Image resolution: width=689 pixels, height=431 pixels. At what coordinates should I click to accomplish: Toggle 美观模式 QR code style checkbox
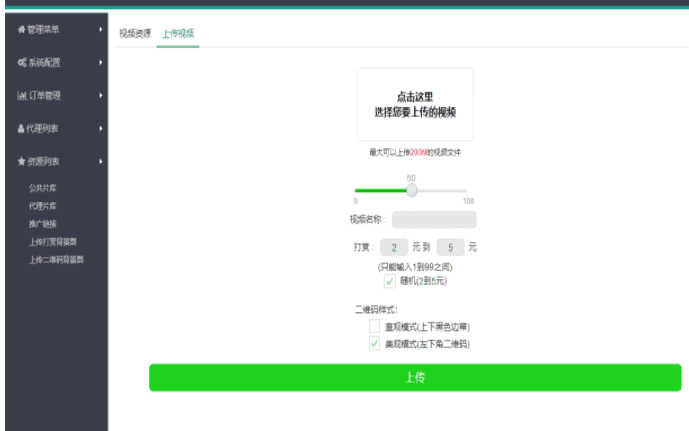[374, 343]
